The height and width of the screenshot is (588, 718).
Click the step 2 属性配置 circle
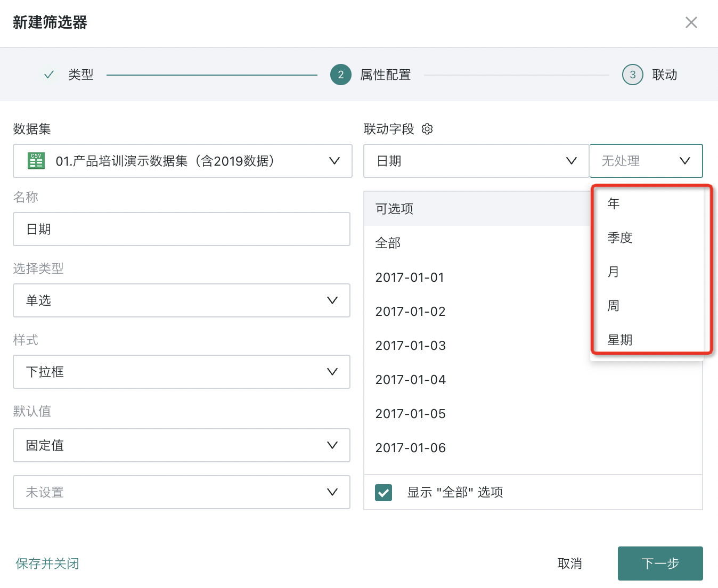[x=341, y=75]
